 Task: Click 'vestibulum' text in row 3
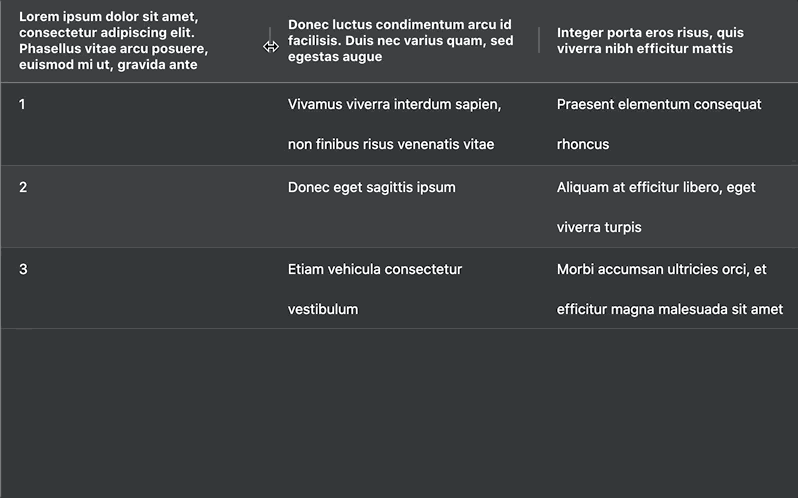click(x=323, y=309)
